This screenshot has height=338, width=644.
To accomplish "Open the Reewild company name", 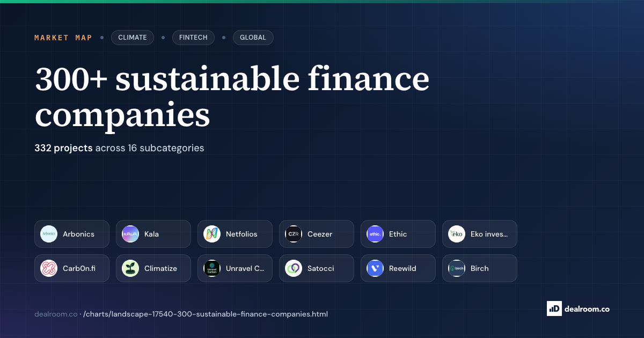I will pyautogui.click(x=402, y=268).
